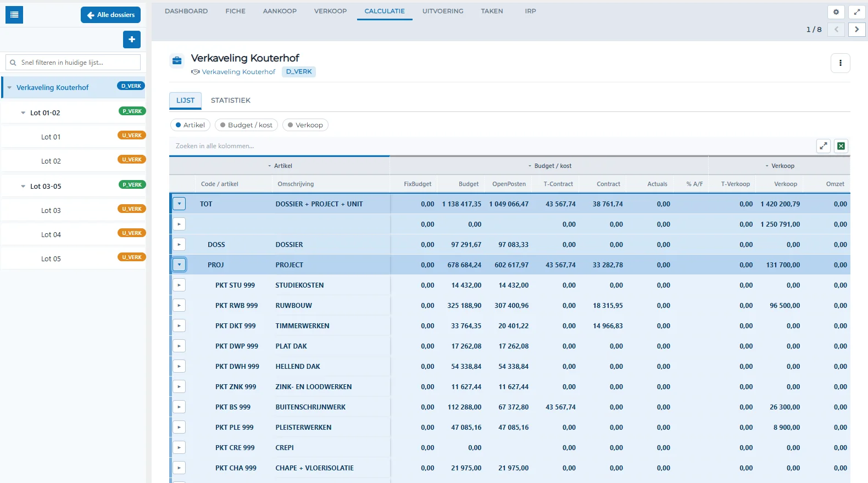This screenshot has height=483, width=868.
Task: Toggle the Budget / kost column group
Action: tap(246, 125)
